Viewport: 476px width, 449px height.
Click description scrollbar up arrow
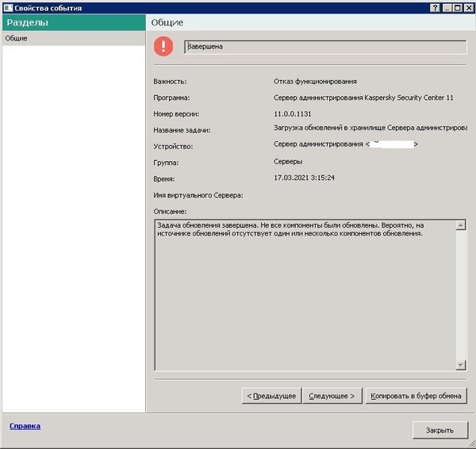[460, 226]
